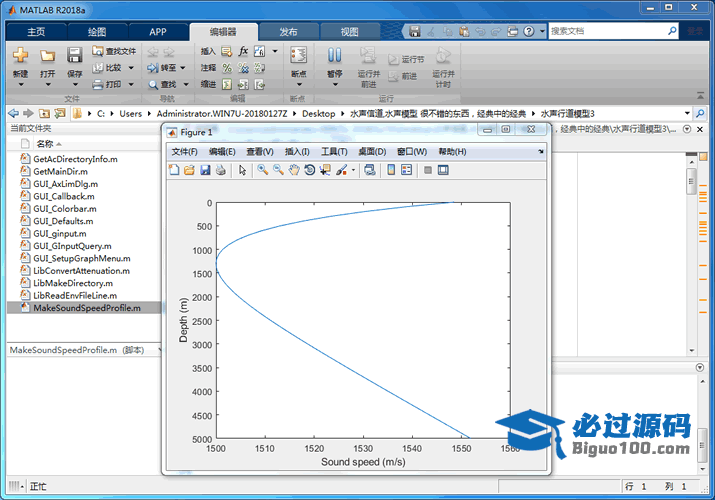Switch to the APP ribbon tab
The height and width of the screenshot is (500, 715).
(x=158, y=32)
